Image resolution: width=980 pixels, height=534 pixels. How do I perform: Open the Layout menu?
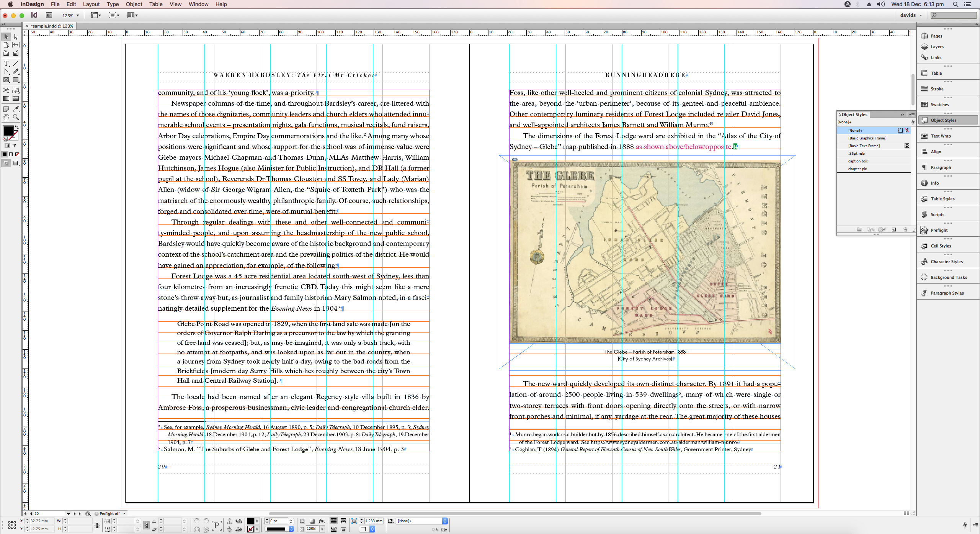[91, 4]
